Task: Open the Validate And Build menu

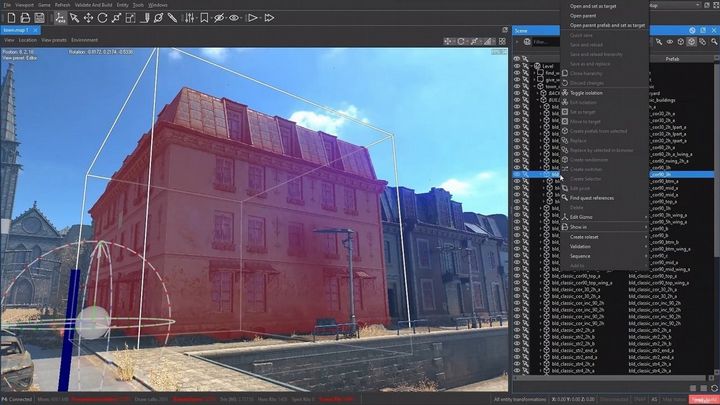Action: coord(85,5)
